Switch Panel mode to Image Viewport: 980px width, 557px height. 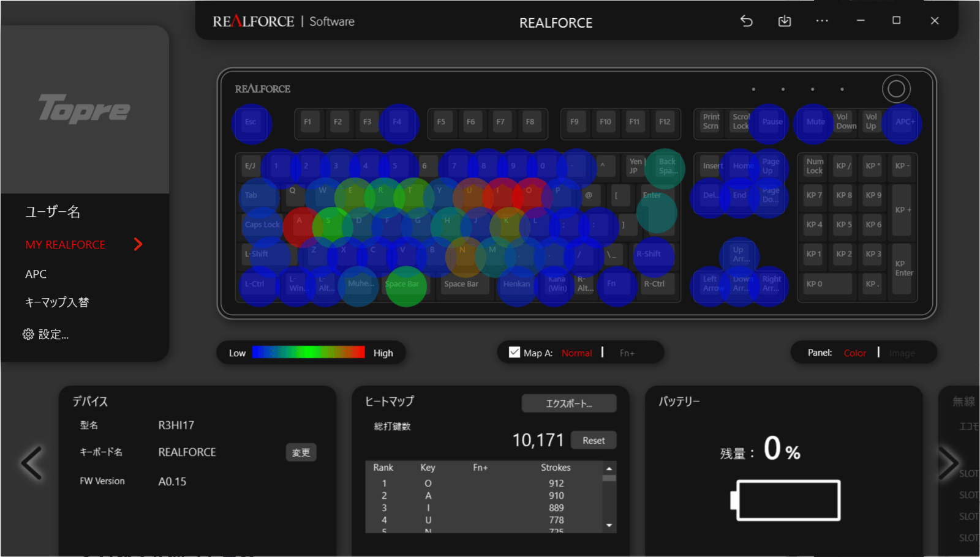pyautogui.click(x=902, y=353)
